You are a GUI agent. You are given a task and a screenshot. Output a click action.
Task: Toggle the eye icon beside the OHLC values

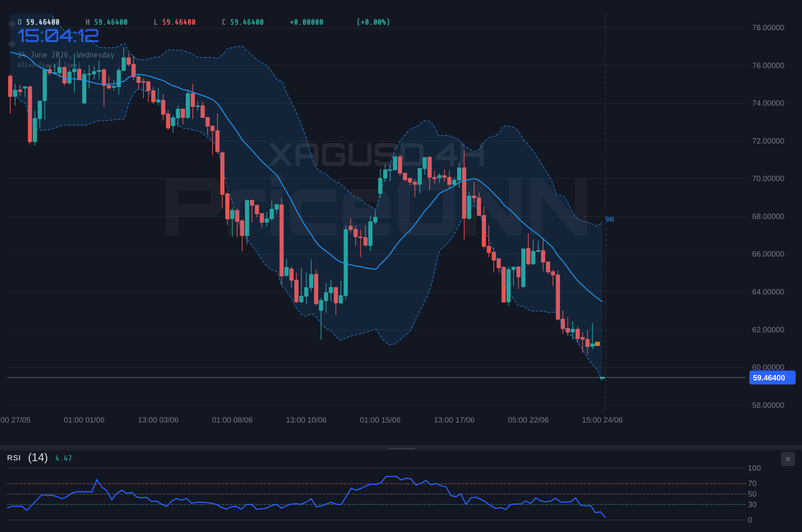[12, 24]
